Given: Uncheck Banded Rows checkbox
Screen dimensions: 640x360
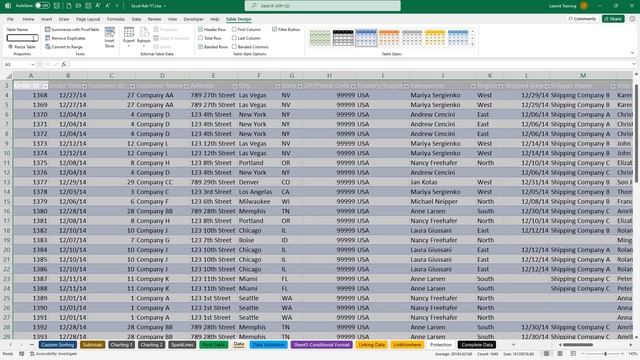Looking at the screenshot, I should [200, 47].
